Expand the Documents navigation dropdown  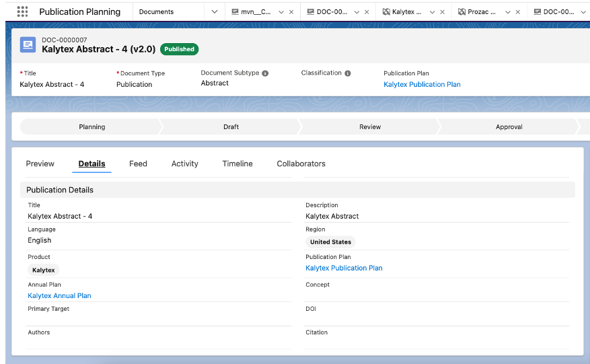[214, 12]
